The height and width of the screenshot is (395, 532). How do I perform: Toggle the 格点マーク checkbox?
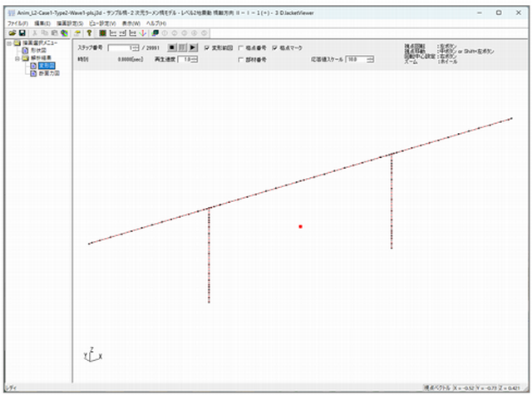coord(274,48)
